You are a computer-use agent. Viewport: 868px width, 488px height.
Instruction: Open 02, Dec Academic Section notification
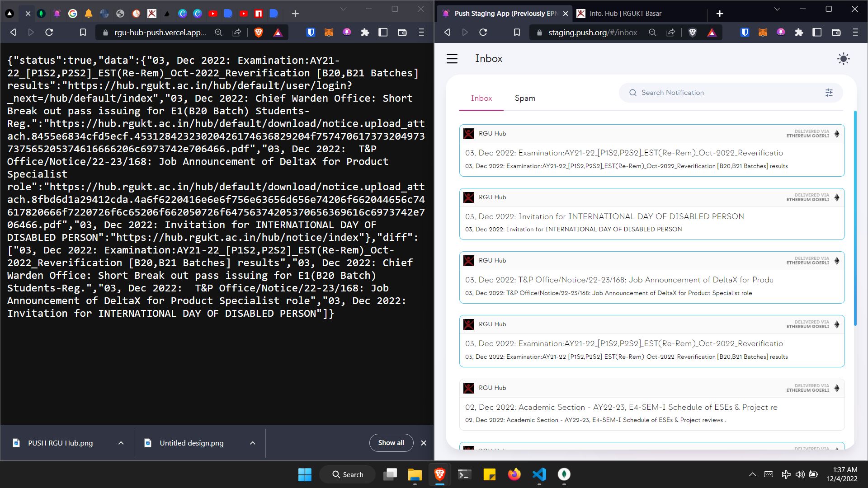tap(652, 404)
